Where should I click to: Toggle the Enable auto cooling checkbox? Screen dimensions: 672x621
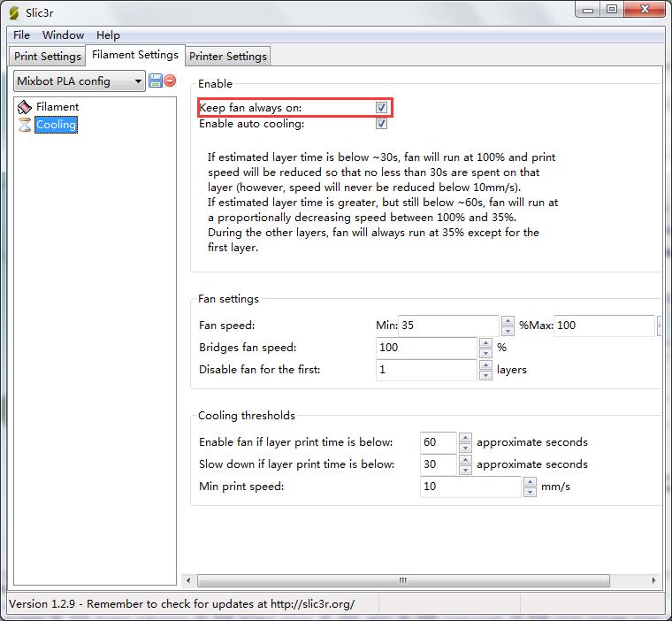[381, 124]
